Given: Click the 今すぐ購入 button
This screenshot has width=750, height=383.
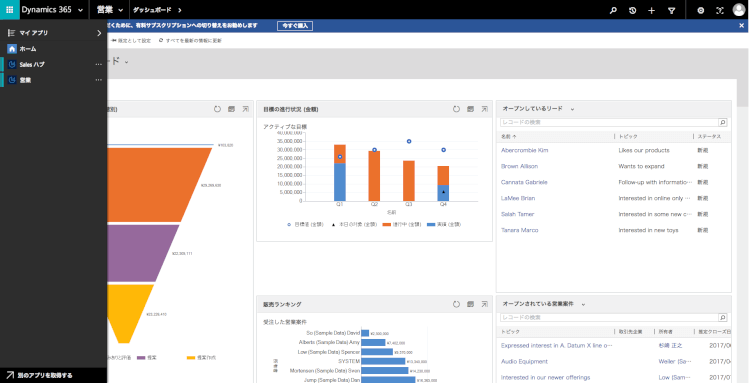Looking at the screenshot, I should [x=295, y=26].
